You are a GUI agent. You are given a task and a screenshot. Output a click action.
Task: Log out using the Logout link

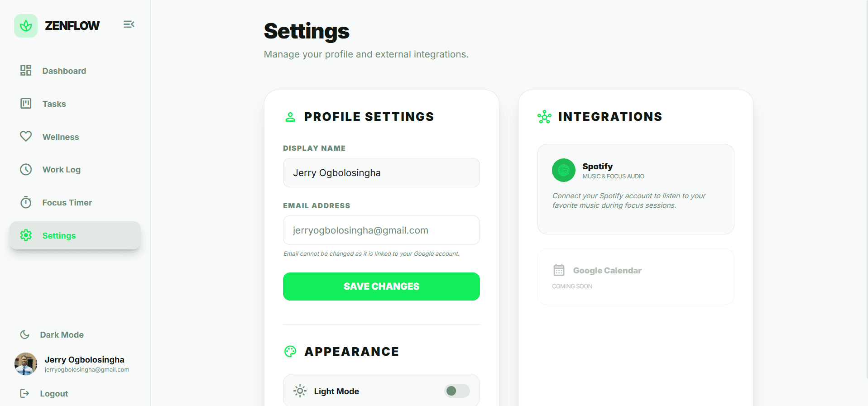44,393
